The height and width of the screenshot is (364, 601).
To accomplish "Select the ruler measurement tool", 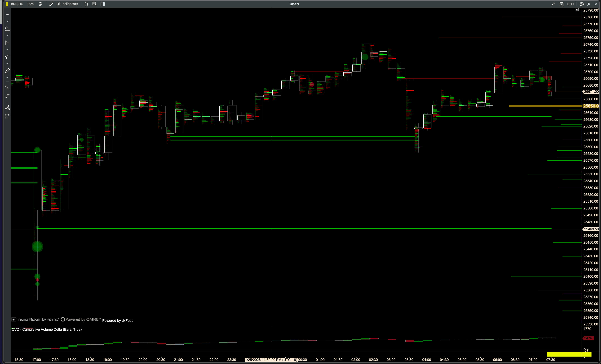I will point(7,71).
